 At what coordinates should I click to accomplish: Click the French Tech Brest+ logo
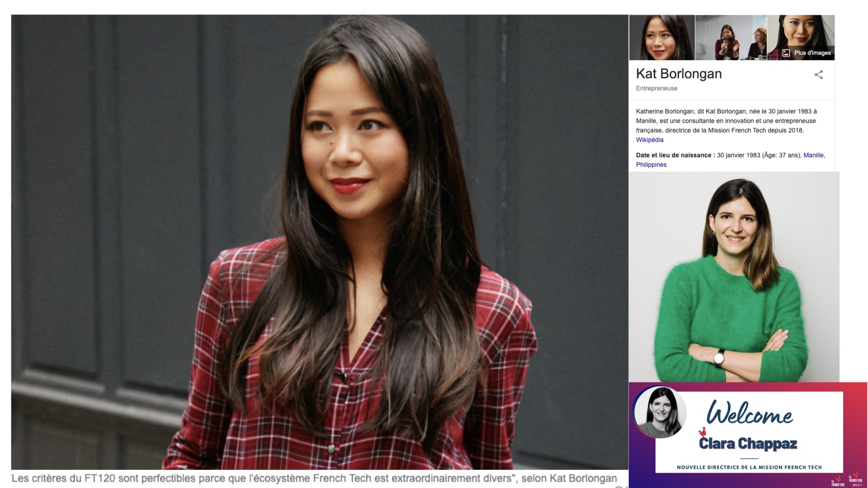[x=855, y=479]
